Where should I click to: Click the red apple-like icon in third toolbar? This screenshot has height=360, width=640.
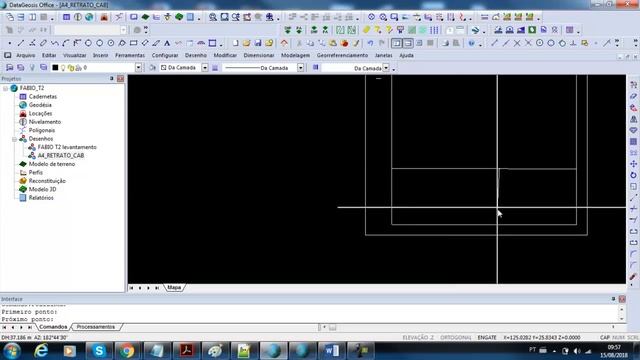point(344,43)
